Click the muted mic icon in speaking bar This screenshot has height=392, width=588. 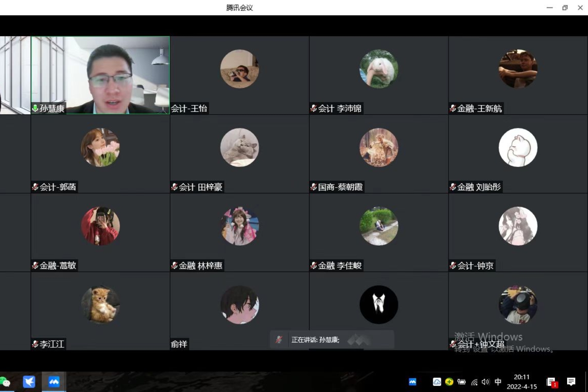coord(279,340)
